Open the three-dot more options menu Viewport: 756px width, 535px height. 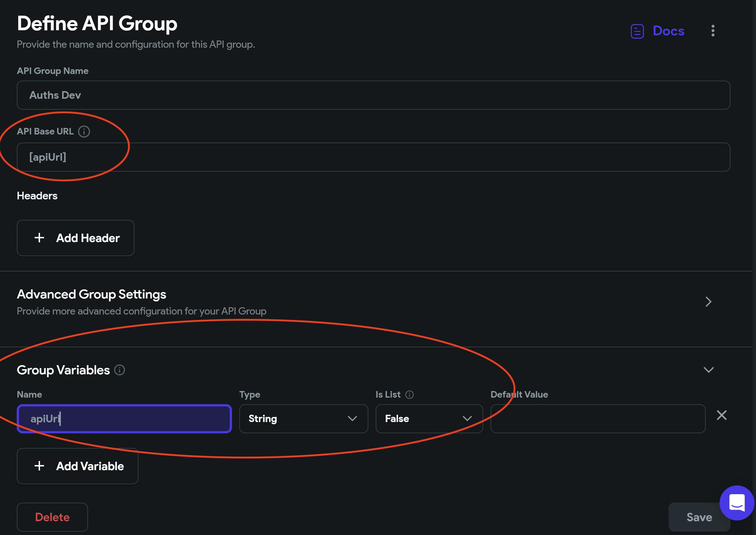[x=713, y=31]
